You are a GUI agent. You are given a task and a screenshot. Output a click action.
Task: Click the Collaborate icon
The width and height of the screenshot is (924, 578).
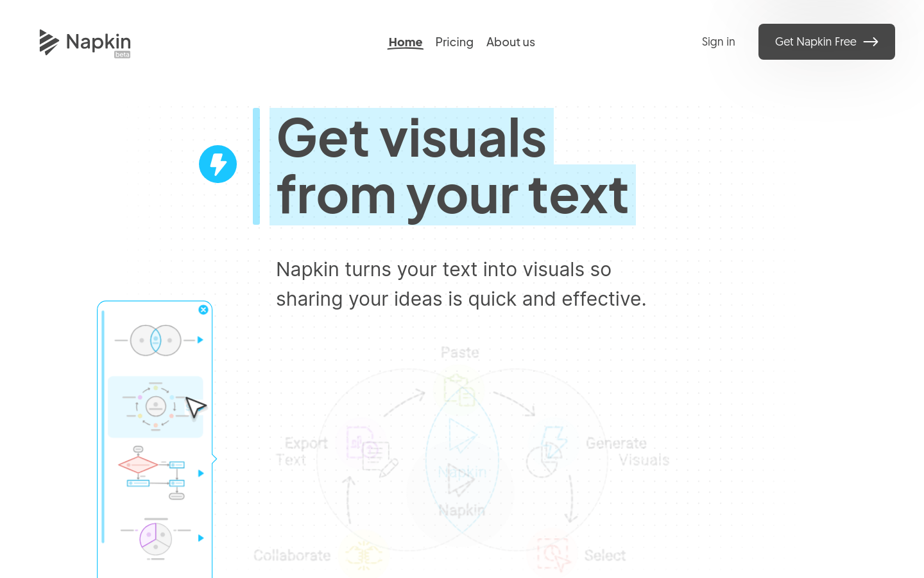363,554
